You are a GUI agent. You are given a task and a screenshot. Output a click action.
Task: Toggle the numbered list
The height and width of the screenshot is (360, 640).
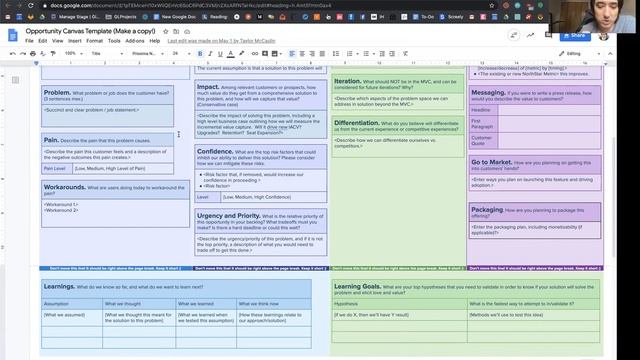click(x=350, y=53)
